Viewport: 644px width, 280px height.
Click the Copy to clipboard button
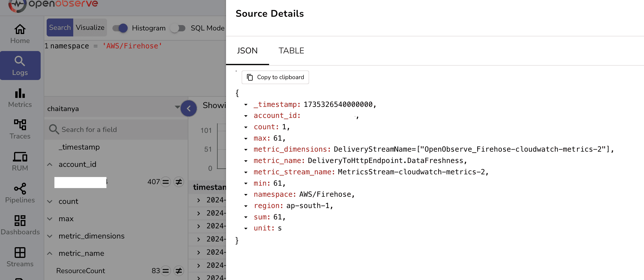[275, 77]
